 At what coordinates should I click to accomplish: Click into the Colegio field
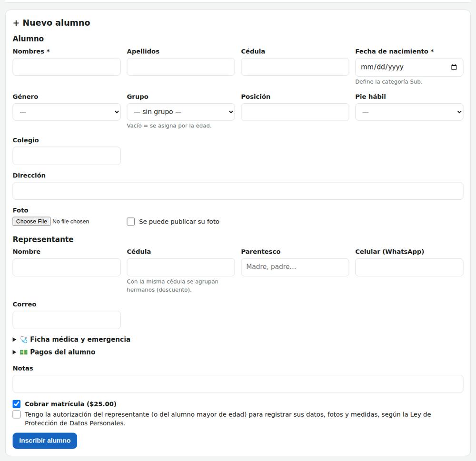coord(67,156)
